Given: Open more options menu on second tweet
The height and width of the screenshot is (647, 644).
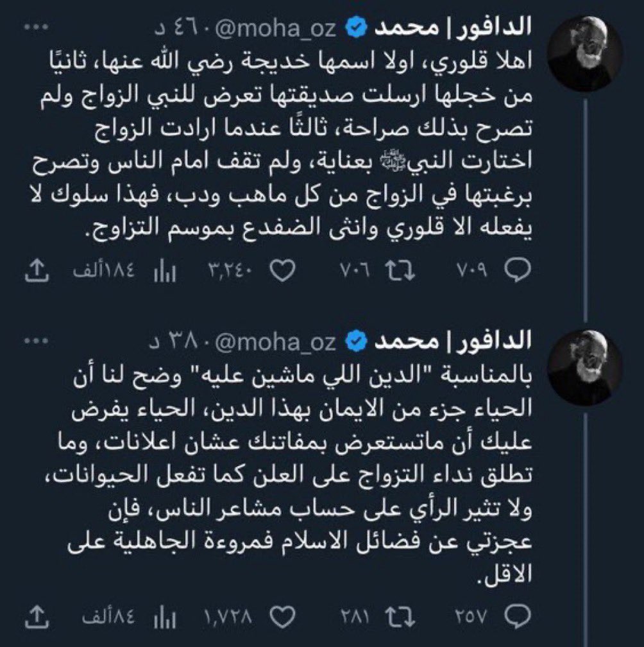Looking at the screenshot, I should pos(37,341).
